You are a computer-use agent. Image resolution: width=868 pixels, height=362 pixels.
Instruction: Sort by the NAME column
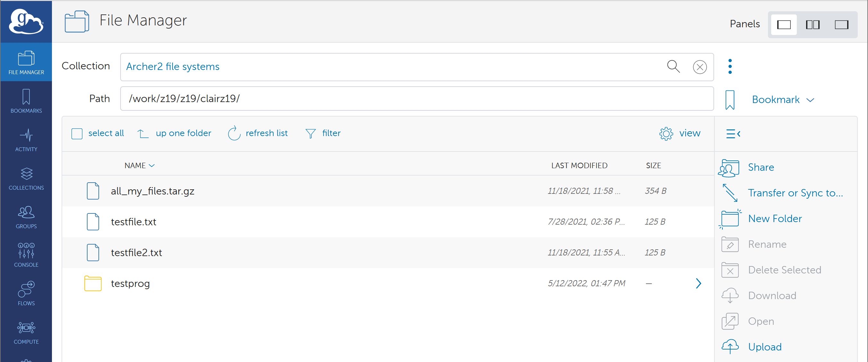coord(139,165)
